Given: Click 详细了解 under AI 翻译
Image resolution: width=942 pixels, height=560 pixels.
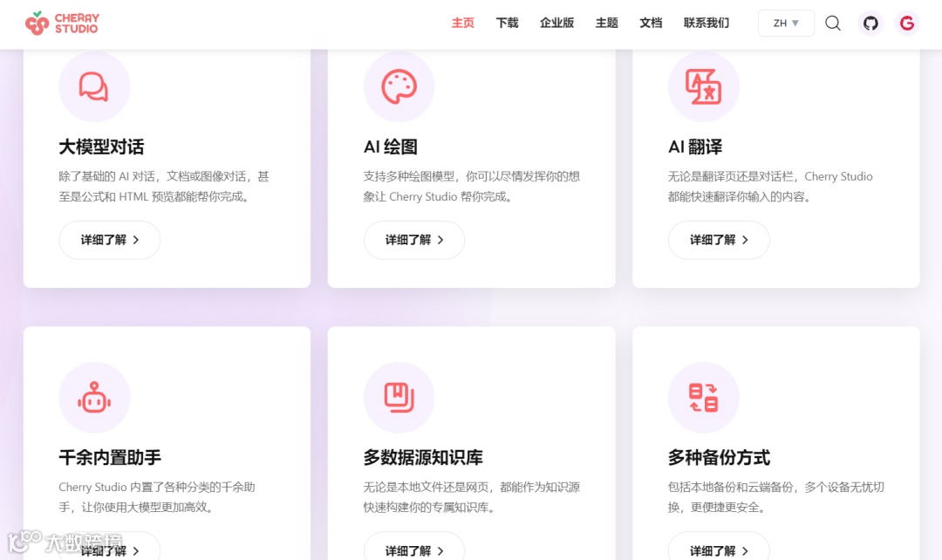Looking at the screenshot, I should point(719,240).
